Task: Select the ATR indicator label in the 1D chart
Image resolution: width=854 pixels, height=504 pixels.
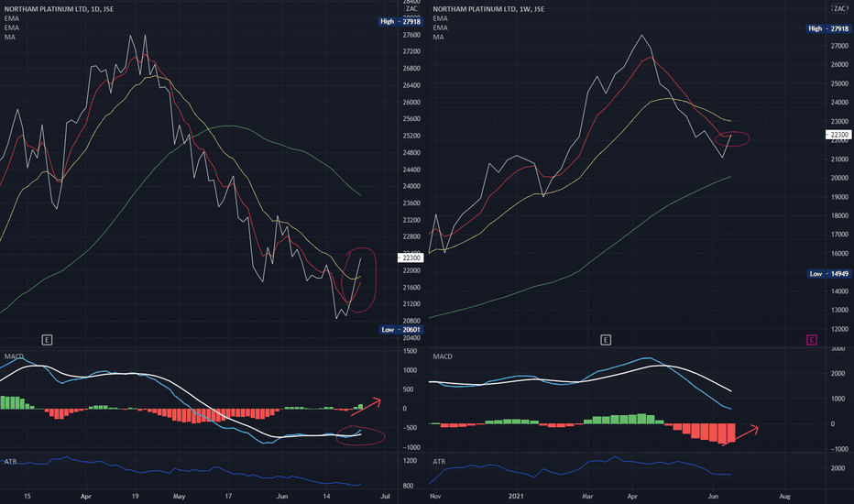Action: coord(10,462)
